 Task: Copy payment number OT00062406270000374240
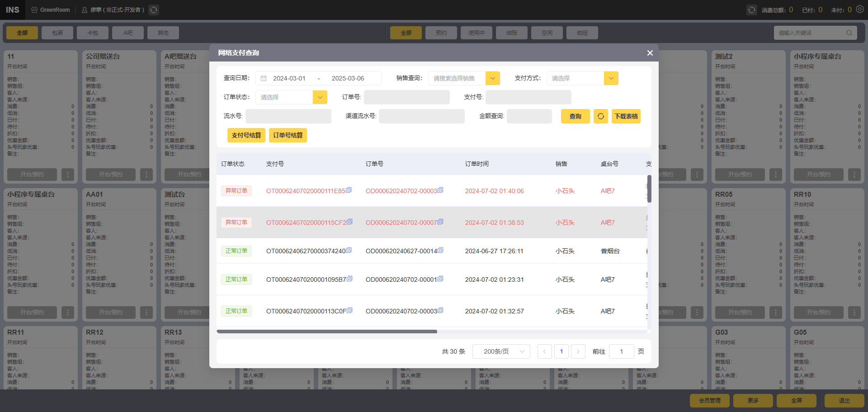click(349, 251)
